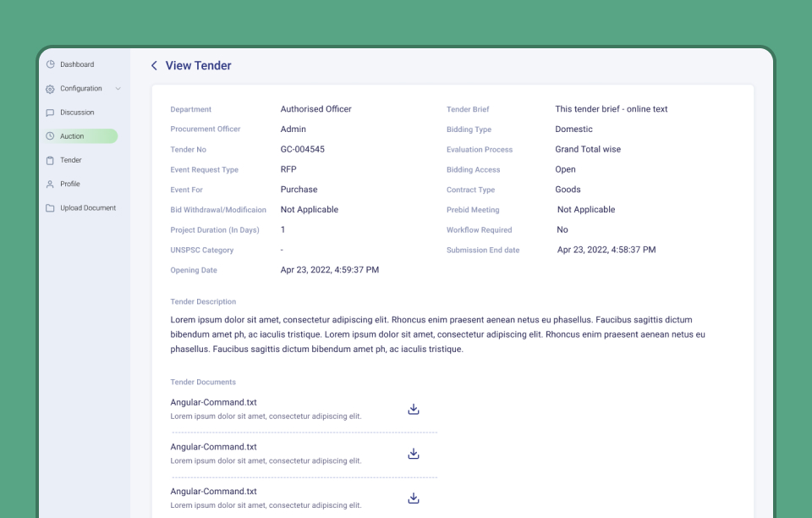Screen dimensions: 812x518
Task: Go back using the arrow beside View Tender
Action: tap(154, 65)
